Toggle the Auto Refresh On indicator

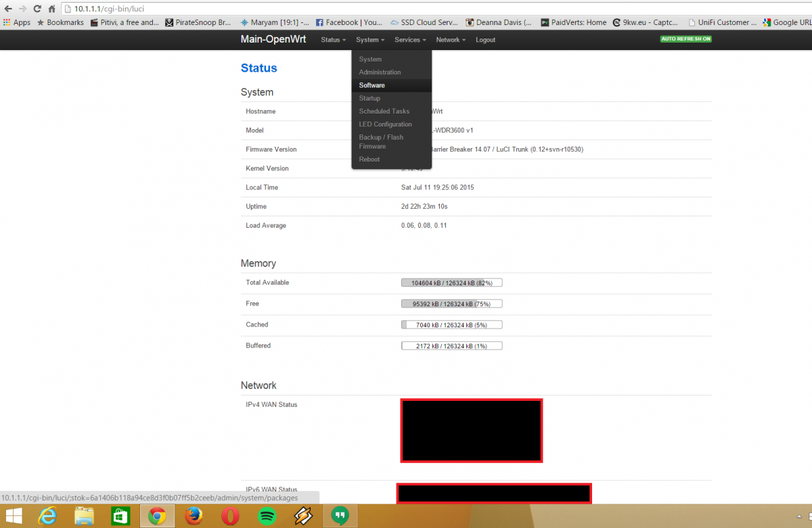(x=685, y=39)
